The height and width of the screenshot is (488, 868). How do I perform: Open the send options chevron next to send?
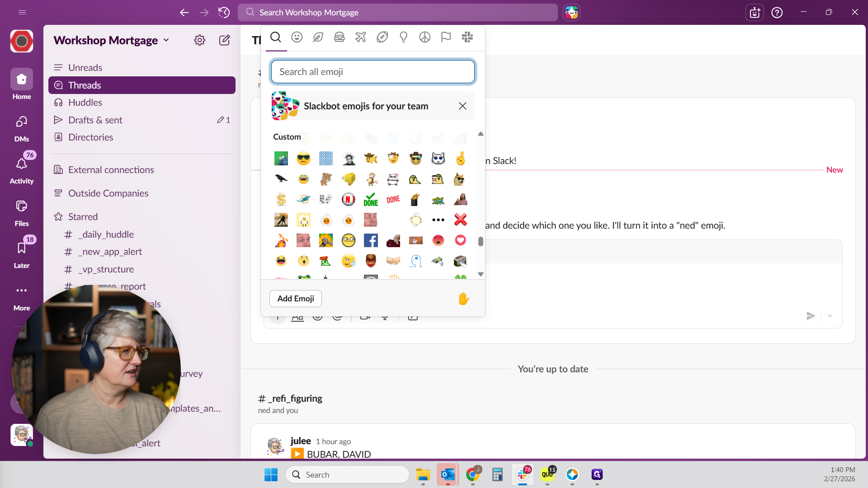[830, 316]
